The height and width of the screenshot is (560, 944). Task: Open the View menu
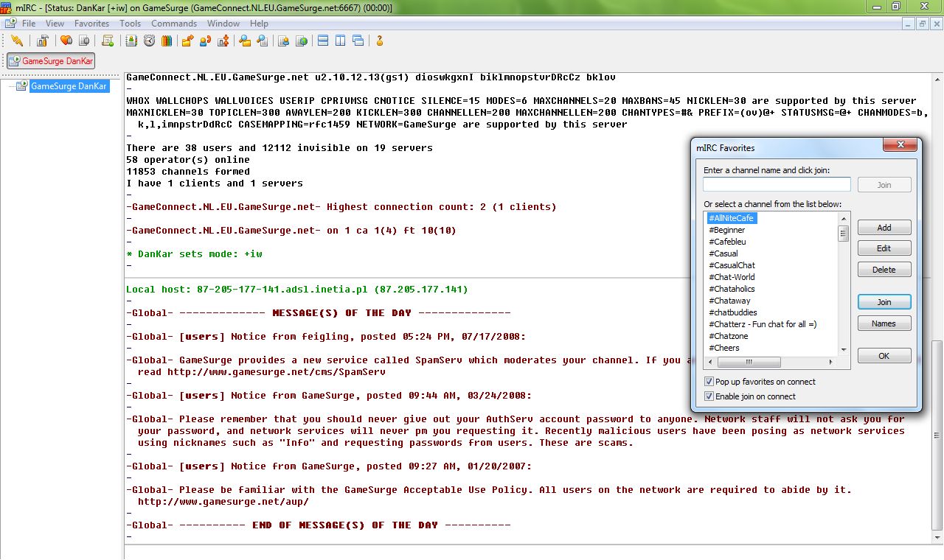[55, 24]
